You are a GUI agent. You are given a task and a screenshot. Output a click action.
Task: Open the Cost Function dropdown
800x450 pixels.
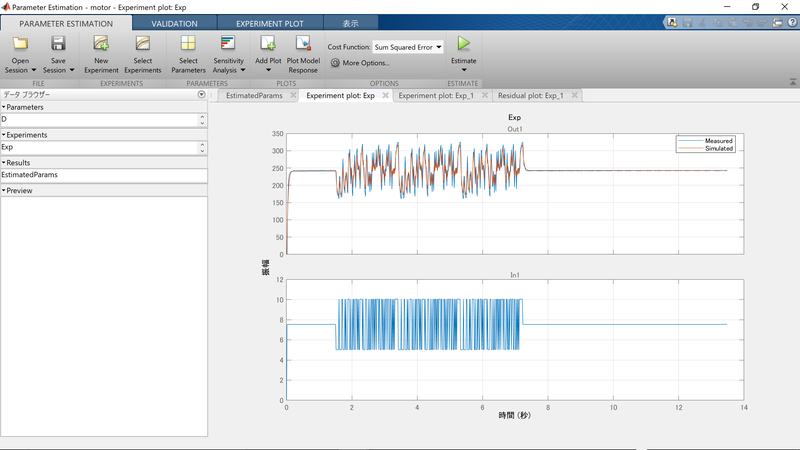[x=407, y=47]
